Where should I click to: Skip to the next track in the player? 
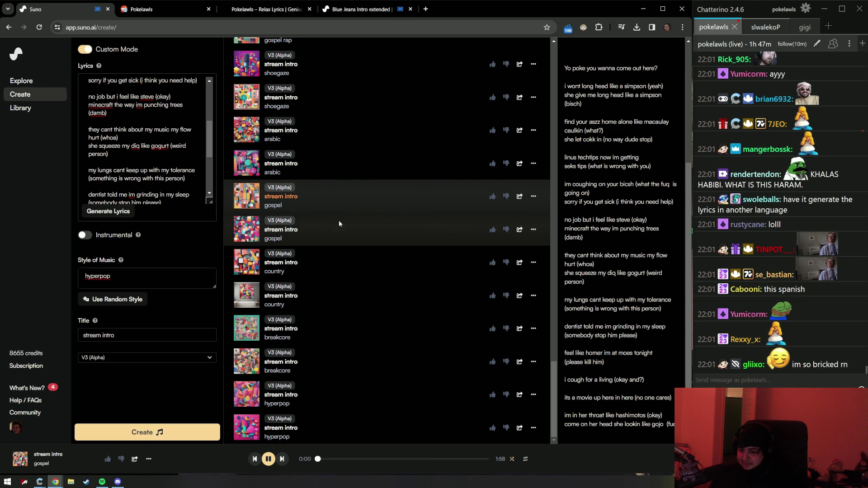(282, 459)
